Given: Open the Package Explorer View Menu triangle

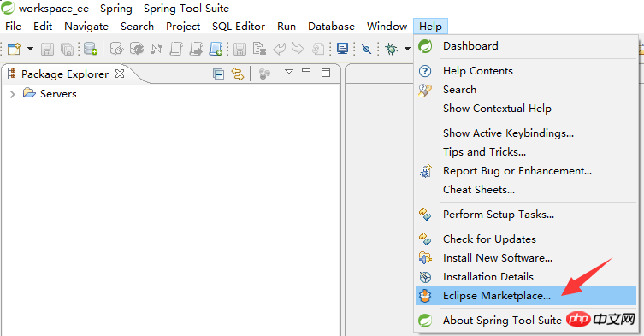Looking at the screenshot, I should pyautogui.click(x=289, y=72).
